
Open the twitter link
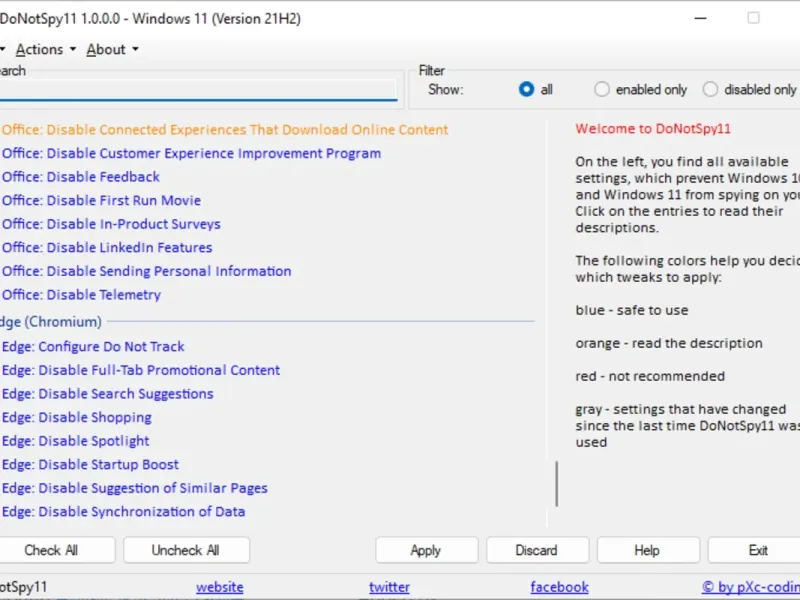[x=389, y=587]
